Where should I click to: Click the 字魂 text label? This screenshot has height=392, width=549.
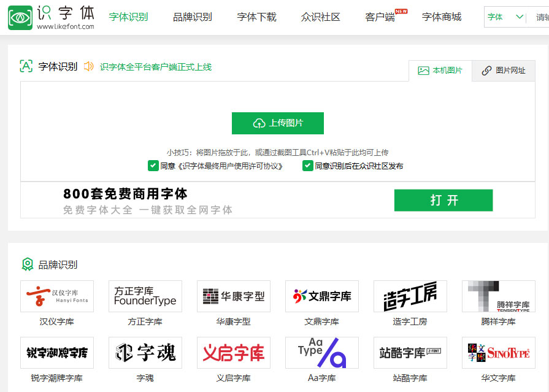145,379
